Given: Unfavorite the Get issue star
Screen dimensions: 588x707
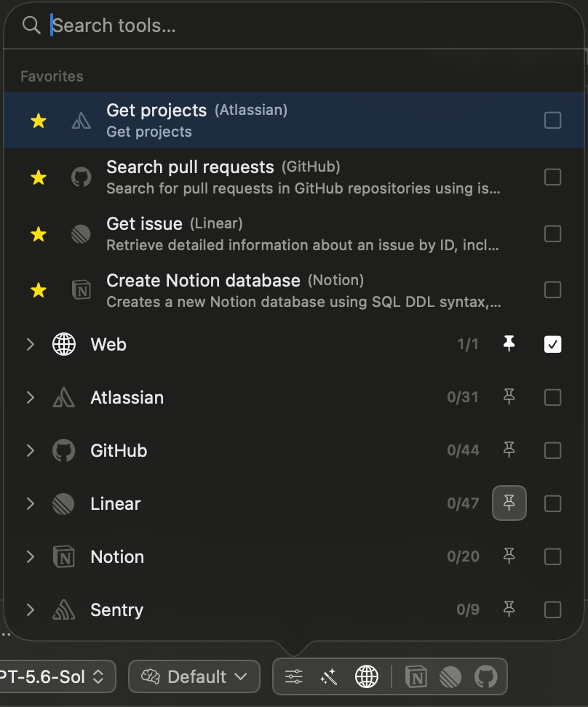Looking at the screenshot, I should pyautogui.click(x=39, y=234).
